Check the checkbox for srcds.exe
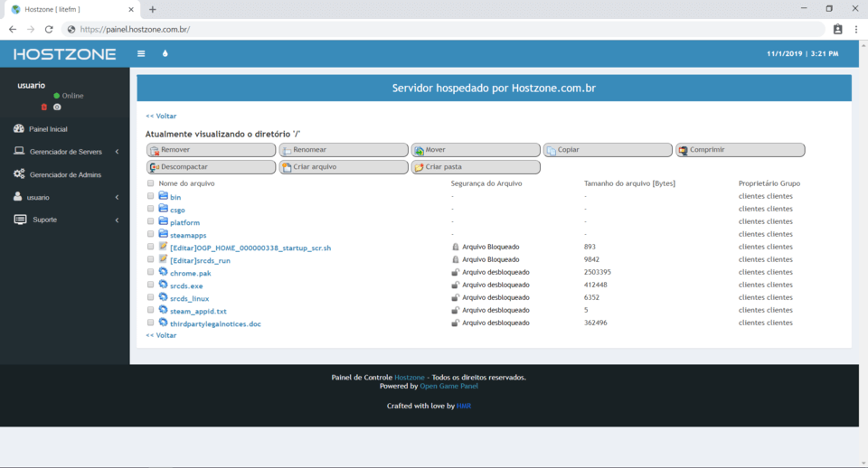868x468 pixels. 151,285
